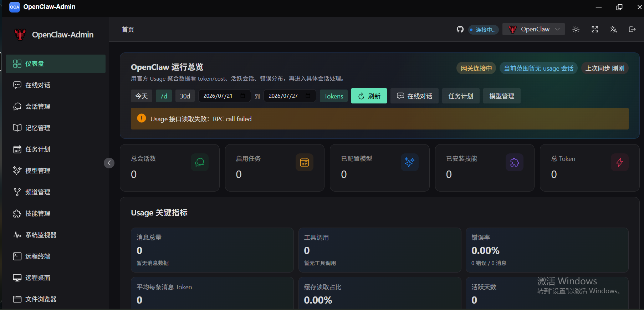Click the 首页 breadcrumb
Screen dimensions: 644x310
pos(128,29)
